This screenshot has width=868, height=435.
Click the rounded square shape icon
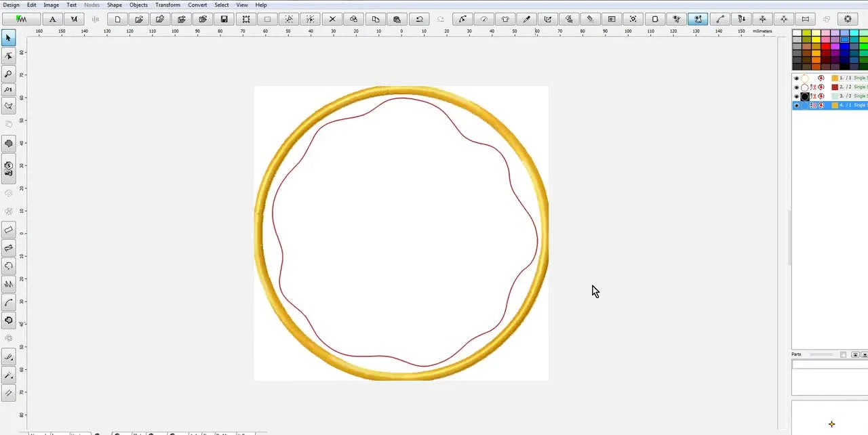(x=655, y=19)
